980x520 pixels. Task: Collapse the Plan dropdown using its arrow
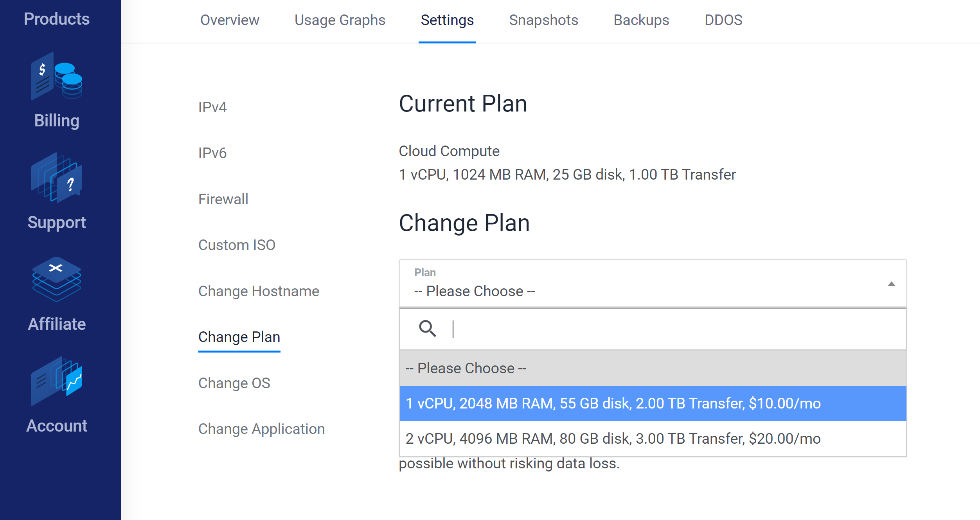tap(891, 284)
